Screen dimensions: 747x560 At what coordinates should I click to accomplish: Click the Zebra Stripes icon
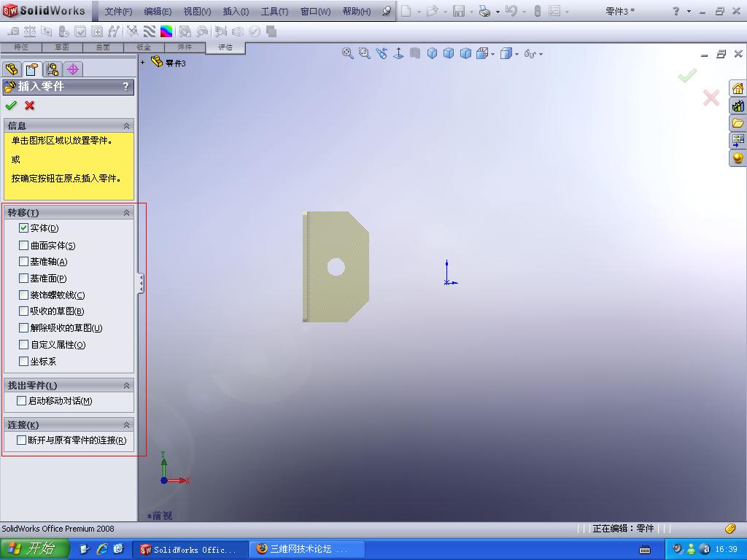pyautogui.click(x=150, y=32)
